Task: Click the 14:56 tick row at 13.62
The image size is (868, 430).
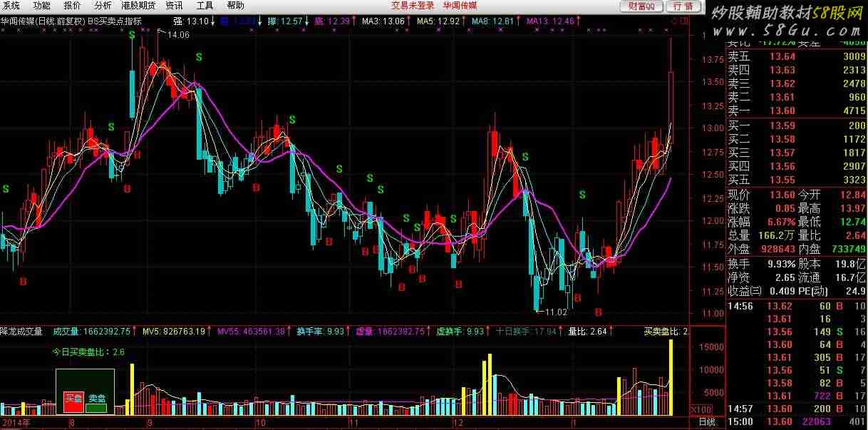Action: pyautogui.click(x=797, y=307)
